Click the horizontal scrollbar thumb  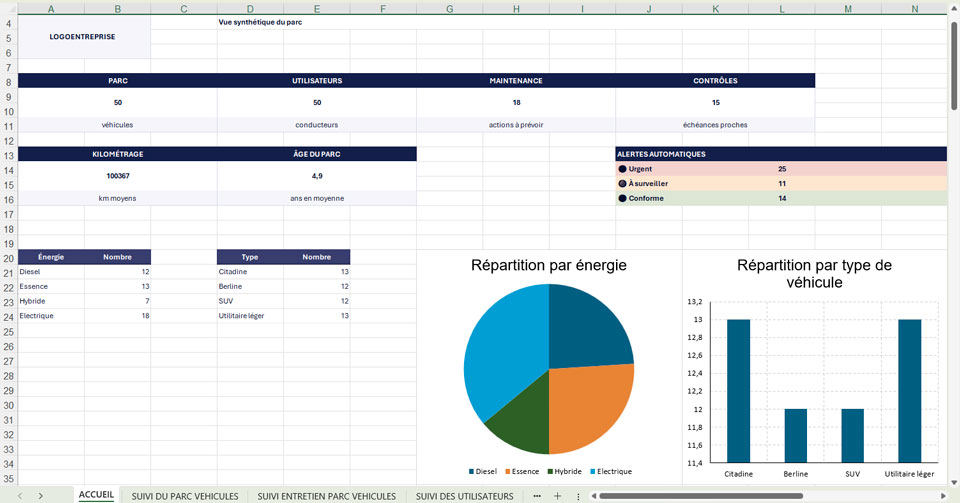click(700, 496)
